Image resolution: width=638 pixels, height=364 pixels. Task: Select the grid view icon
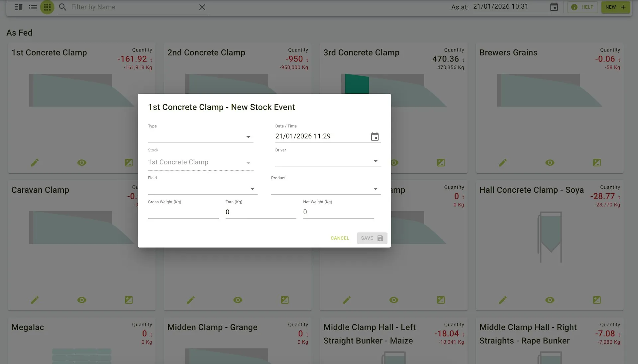[x=47, y=7]
